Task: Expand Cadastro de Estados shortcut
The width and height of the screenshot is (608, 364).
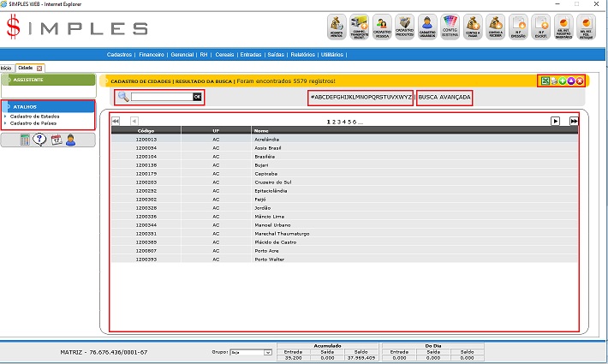Action: [x=34, y=116]
